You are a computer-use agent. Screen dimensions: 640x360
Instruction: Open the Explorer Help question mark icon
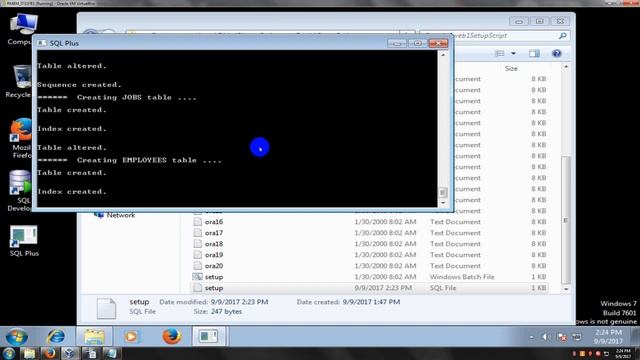point(556,53)
